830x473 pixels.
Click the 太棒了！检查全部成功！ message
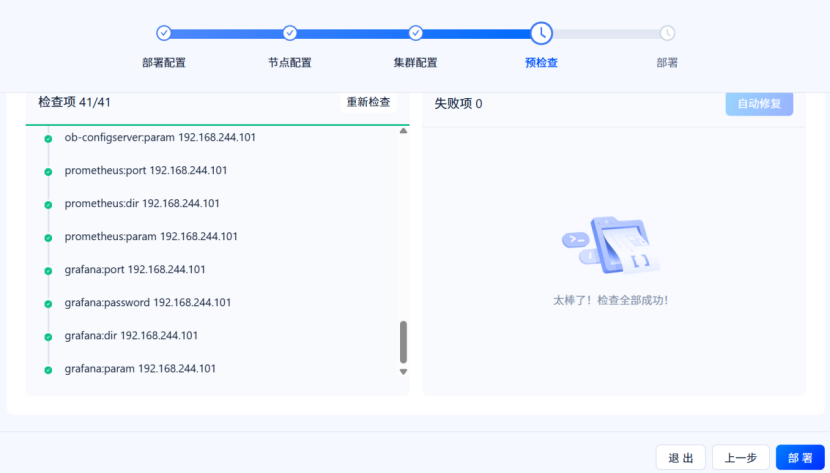[611, 301]
